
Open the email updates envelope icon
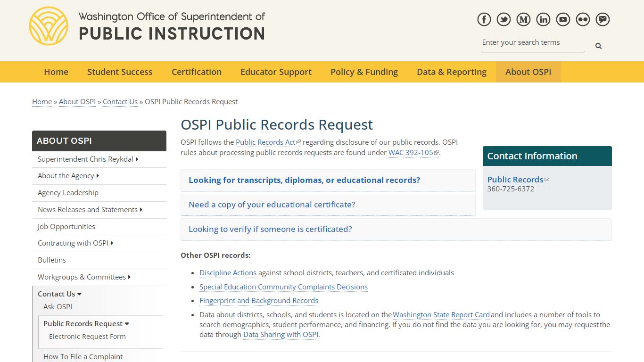tap(603, 19)
